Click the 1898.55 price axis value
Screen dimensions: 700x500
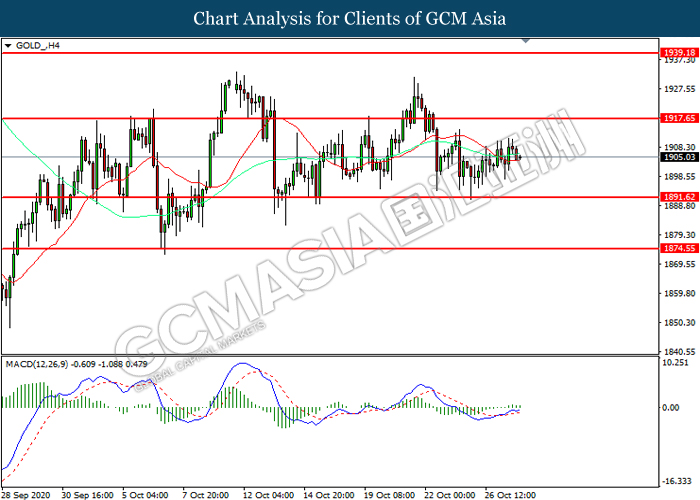[679, 177]
